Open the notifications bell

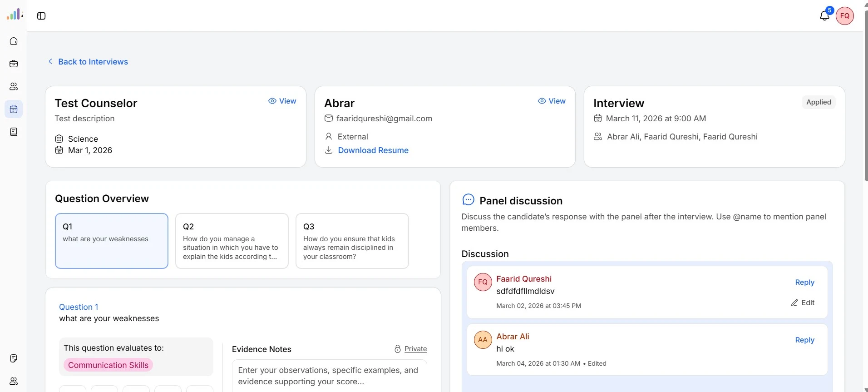click(824, 16)
